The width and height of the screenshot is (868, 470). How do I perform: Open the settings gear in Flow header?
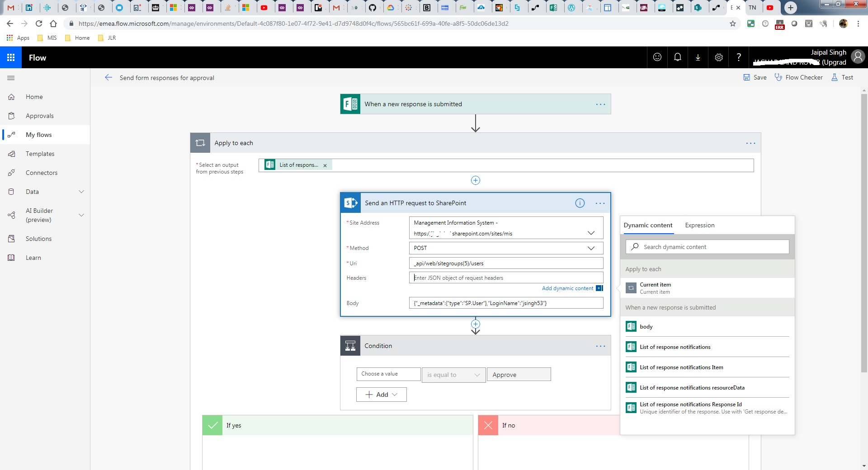point(719,57)
